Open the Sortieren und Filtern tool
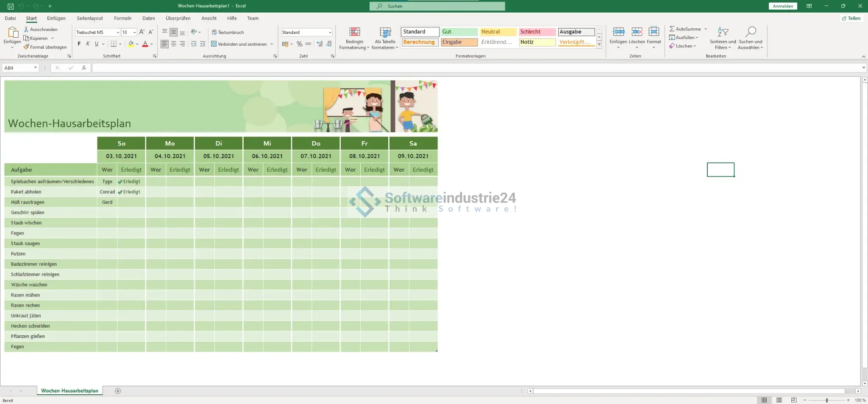The width and height of the screenshot is (868, 404). [723, 32]
